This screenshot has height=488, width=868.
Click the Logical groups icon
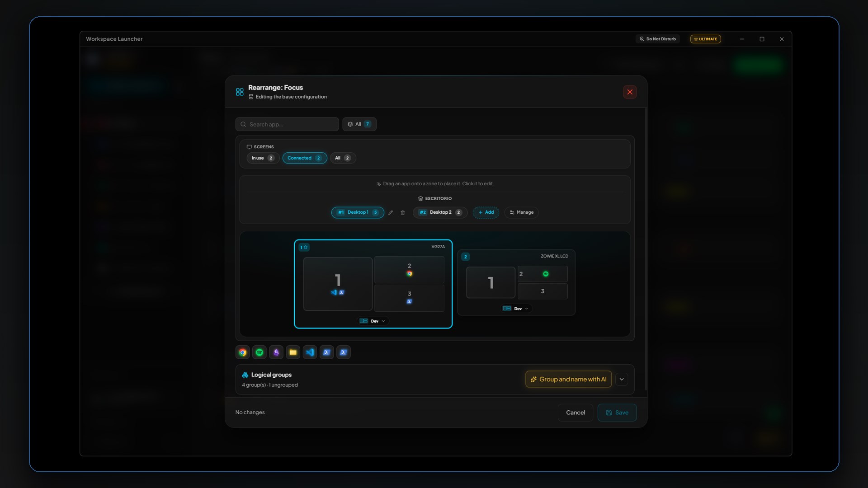click(245, 375)
